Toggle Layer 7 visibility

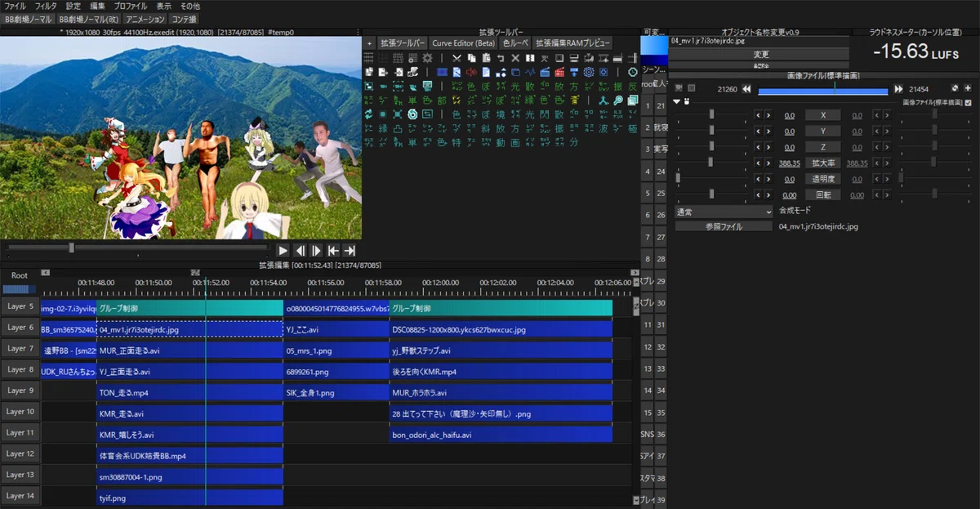coord(20,349)
